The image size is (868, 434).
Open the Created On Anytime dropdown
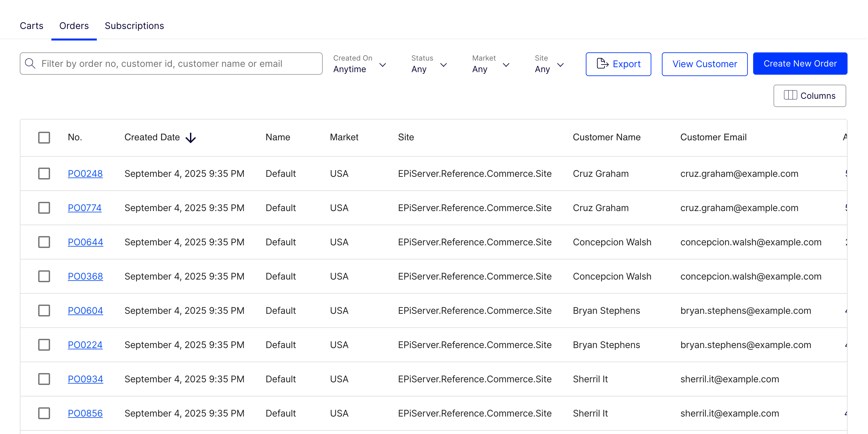[360, 65]
